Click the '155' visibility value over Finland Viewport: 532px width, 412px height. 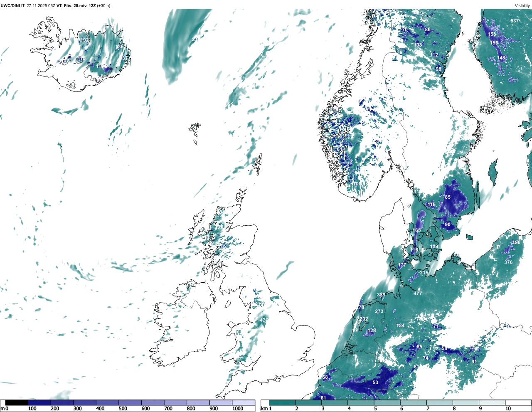tap(494, 43)
